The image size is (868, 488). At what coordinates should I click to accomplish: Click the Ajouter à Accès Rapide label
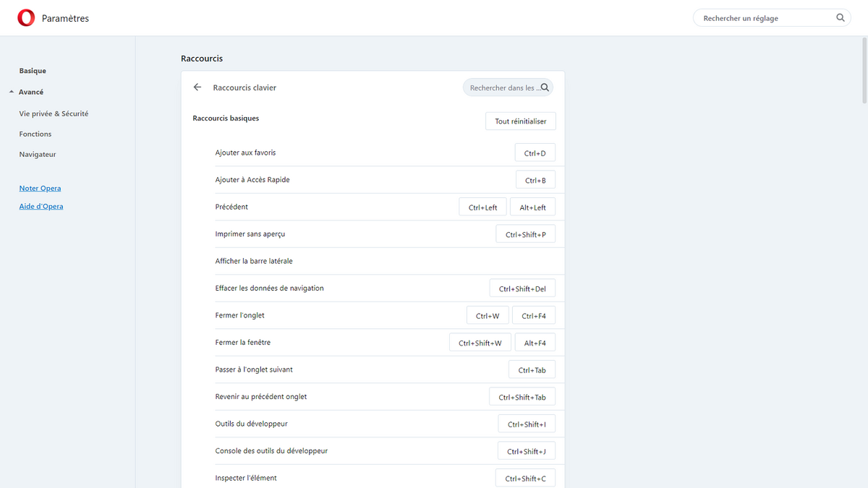pyautogui.click(x=252, y=179)
